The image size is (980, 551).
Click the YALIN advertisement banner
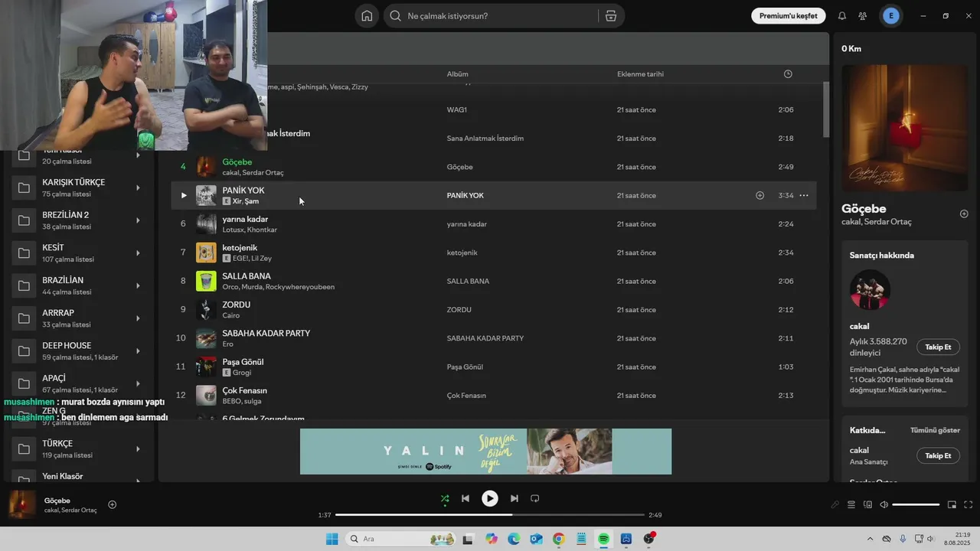(x=485, y=452)
